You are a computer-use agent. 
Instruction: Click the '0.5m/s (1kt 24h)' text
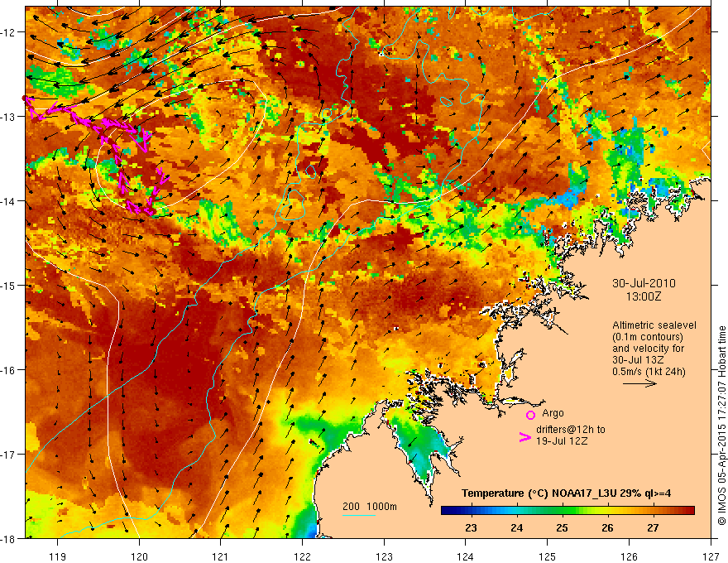pyautogui.click(x=649, y=372)
